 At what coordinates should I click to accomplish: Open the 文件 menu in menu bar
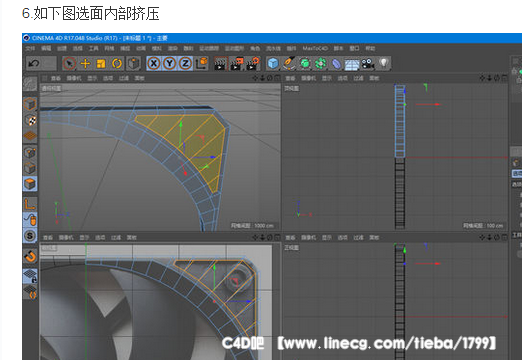click(x=30, y=48)
